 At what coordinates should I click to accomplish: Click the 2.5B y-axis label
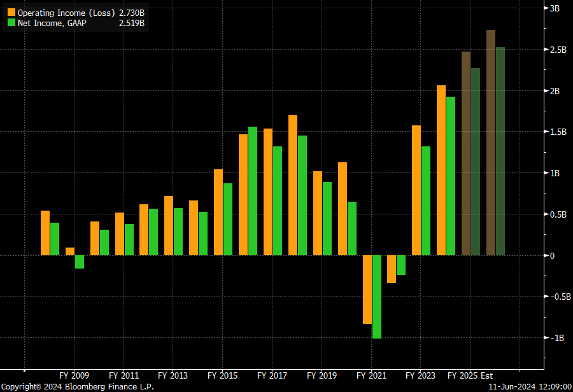558,50
